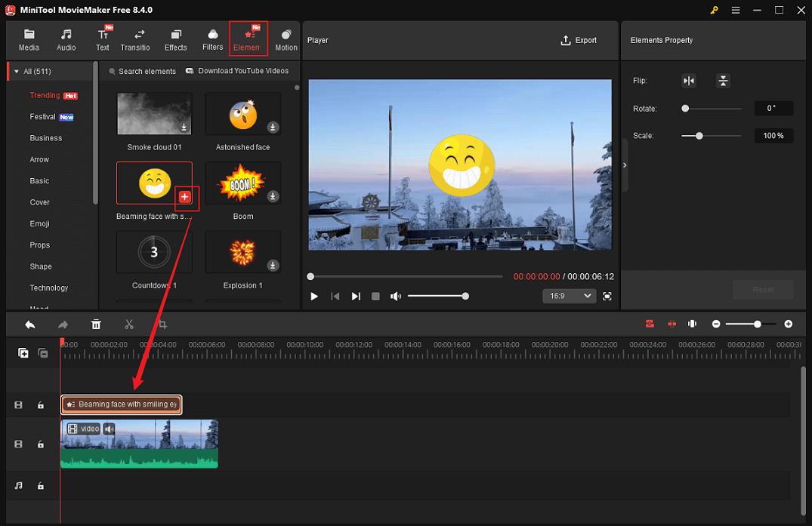Switch to the Media tab
The width and height of the screenshot is (812, 526).
tap(29, 39)
